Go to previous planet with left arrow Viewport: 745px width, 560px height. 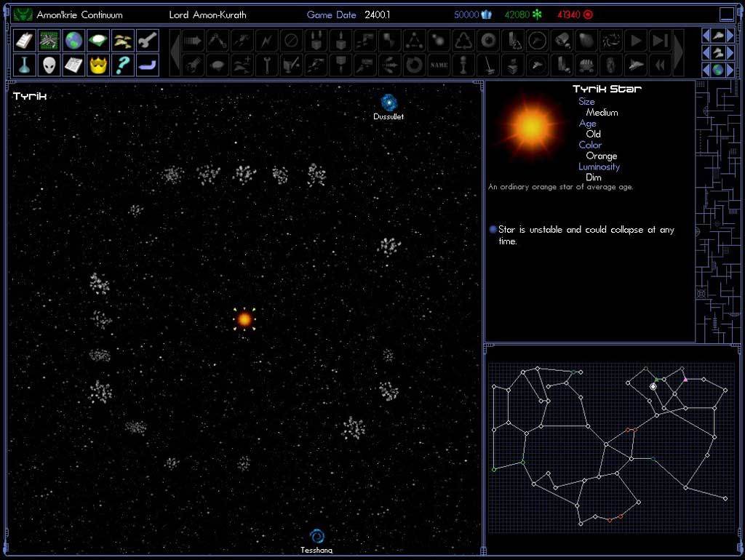[706, 70]
